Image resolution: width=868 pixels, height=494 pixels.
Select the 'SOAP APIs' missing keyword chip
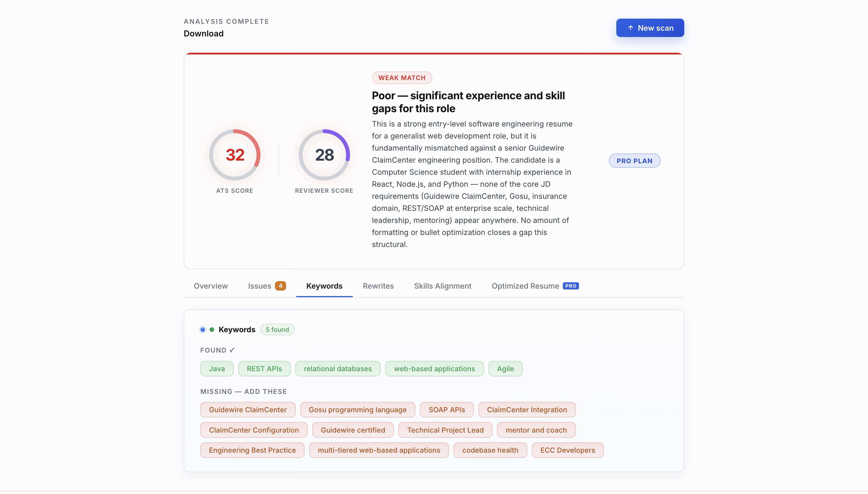tap(446, 410)
